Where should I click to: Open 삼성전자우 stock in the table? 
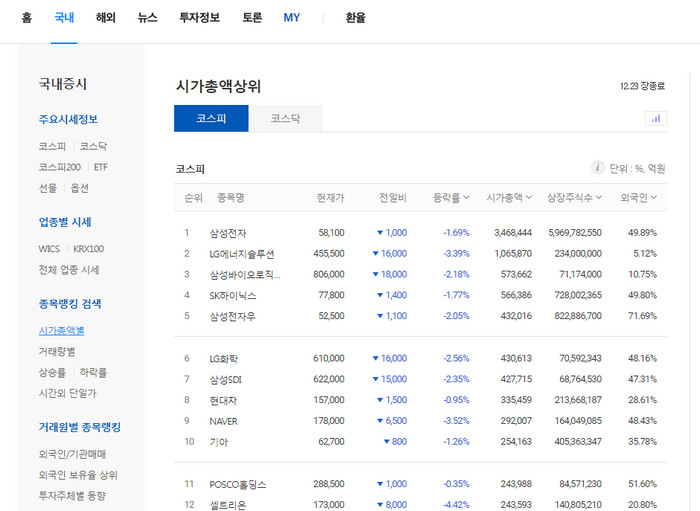pos(232,316)
